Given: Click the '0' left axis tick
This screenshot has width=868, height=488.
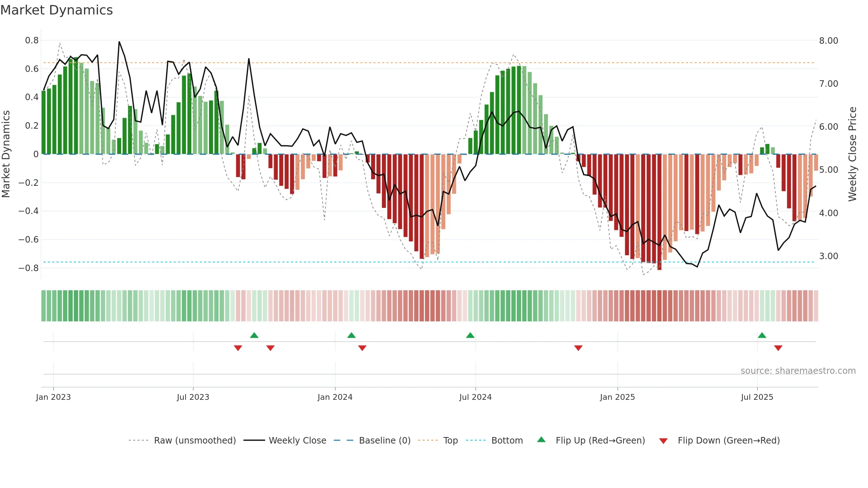Looking at the screenshot, I should [x=36, y=154].
